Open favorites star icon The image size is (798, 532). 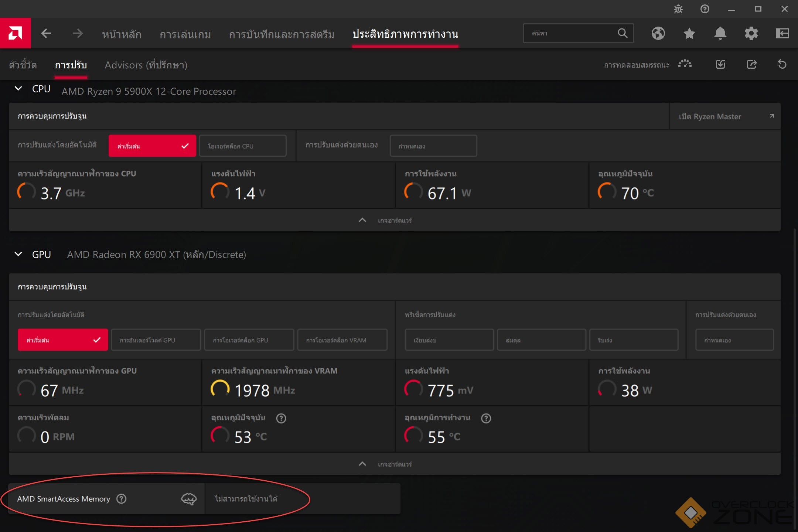point(689,33)
